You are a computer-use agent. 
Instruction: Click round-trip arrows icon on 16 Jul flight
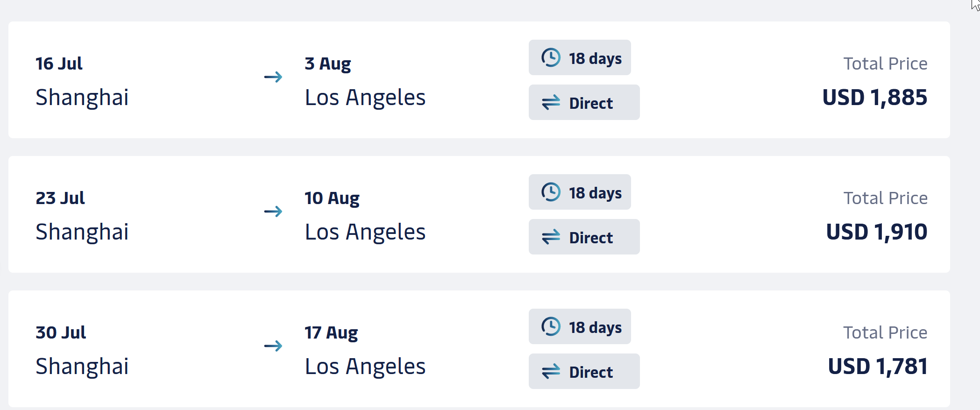[551, 103]
